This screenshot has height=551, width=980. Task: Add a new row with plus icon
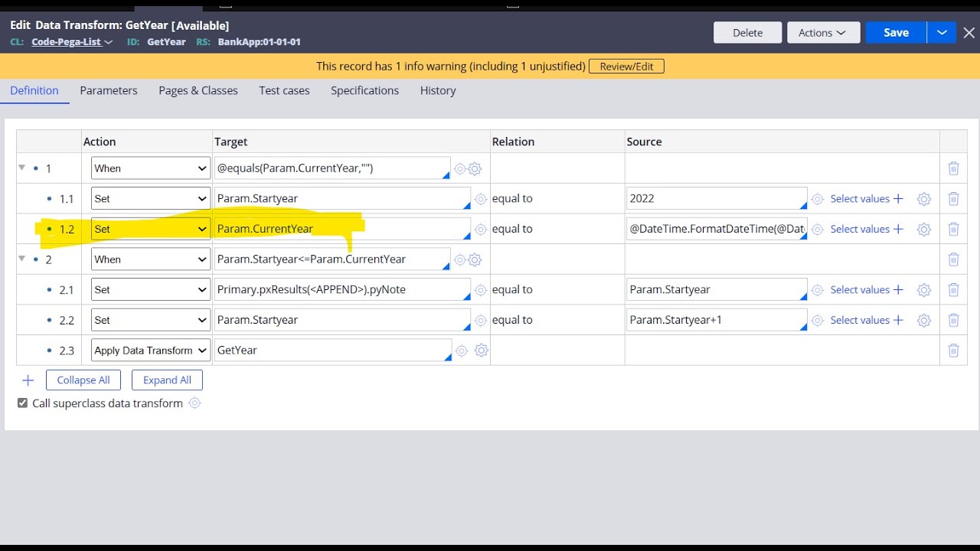pos(28,380)
